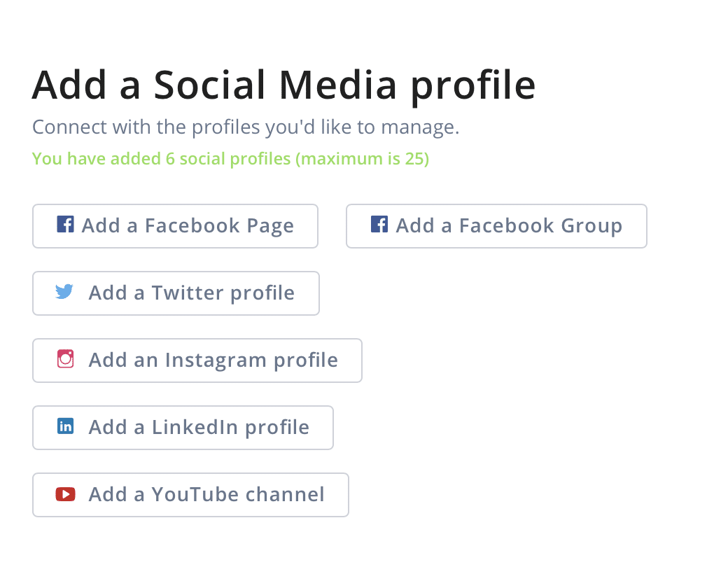Click the Facebook icon on Group button
This screenshot has height=574, width=728.
click(379, 224)
